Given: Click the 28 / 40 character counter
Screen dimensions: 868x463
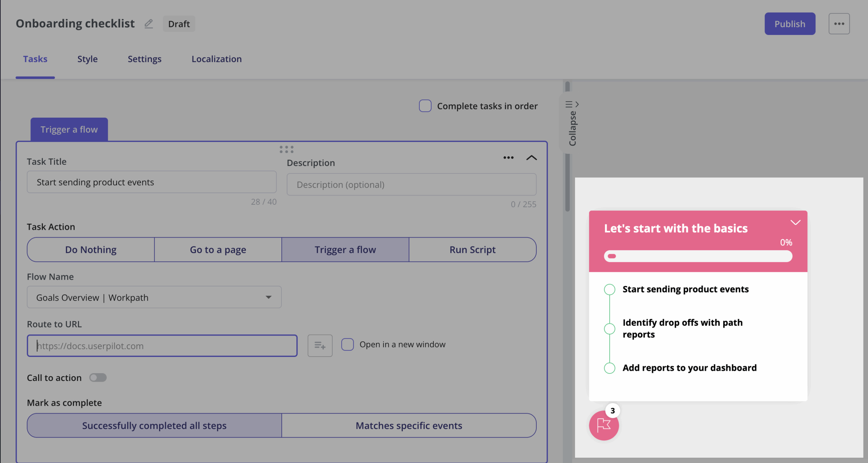Looking at the screenshot, I should click(x=263, y=202).
